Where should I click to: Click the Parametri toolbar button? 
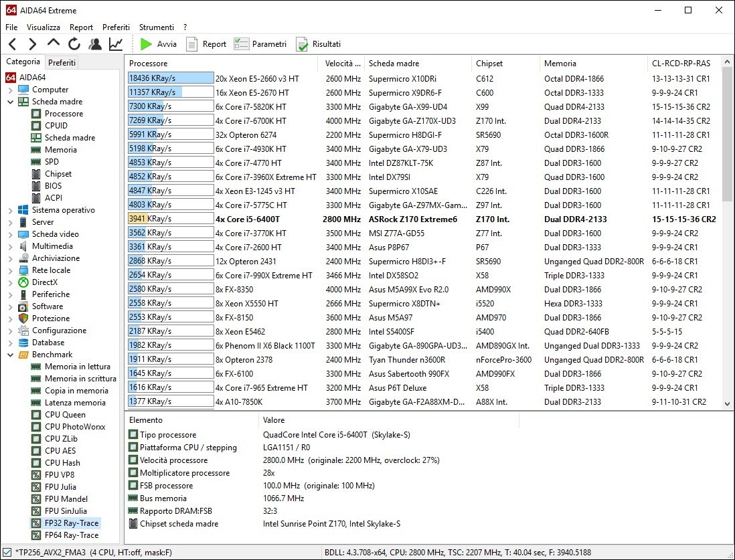click(260, 44)
